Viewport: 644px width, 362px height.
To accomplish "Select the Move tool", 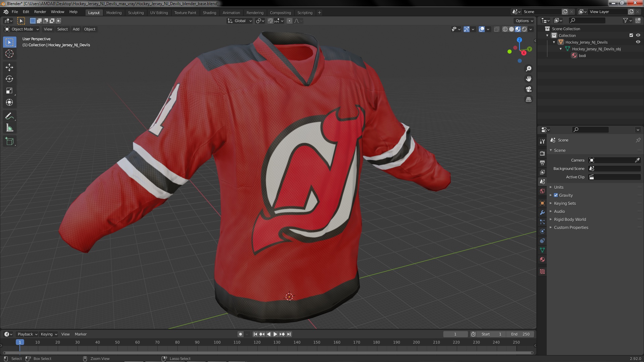I will (9, 67).
